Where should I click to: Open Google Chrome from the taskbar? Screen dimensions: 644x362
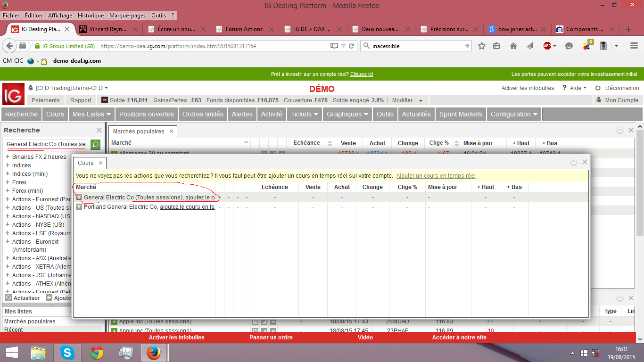point(97,353)
